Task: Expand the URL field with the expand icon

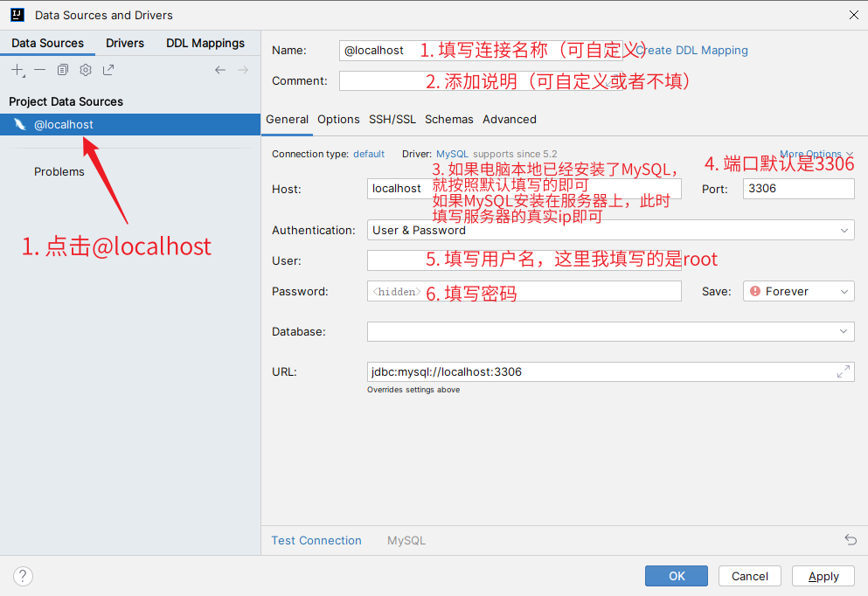Action: [843, 371]
